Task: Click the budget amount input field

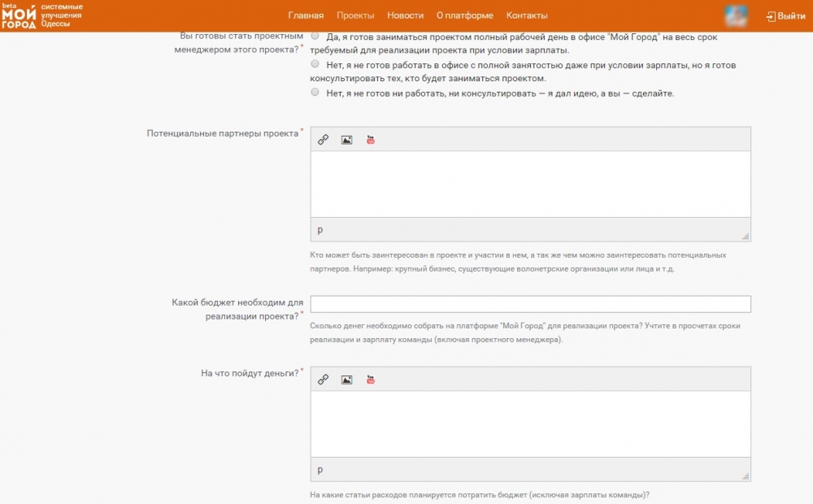Action: [x=530, y=304]
